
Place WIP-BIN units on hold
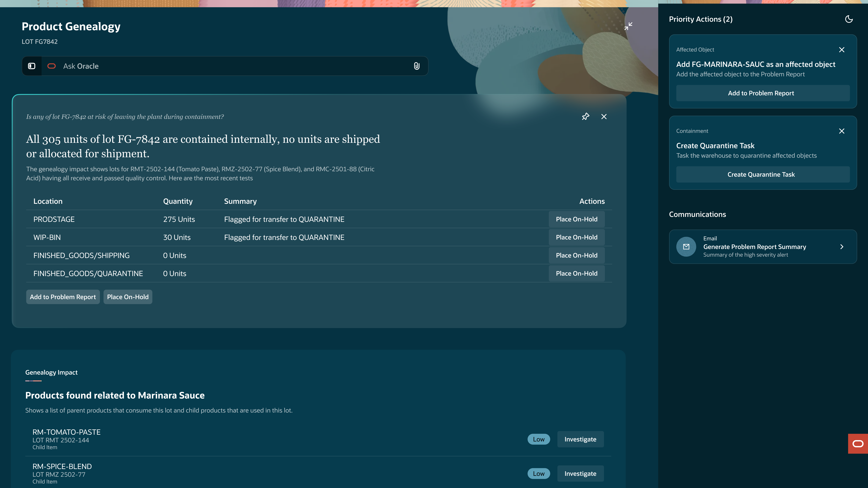[577, 237]
